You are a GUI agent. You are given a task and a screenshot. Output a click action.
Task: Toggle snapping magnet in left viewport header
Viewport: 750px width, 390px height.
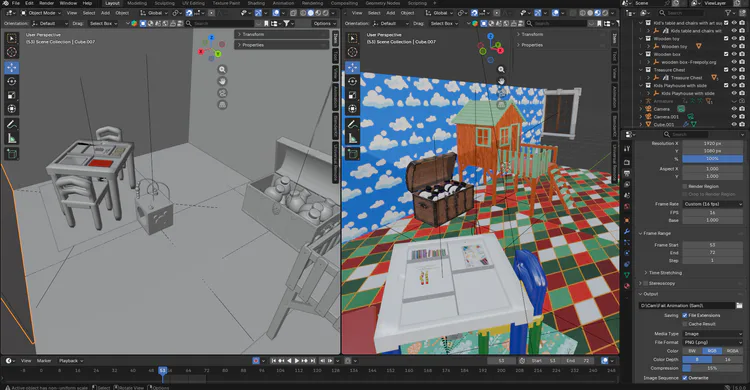(x=189, y=13)
